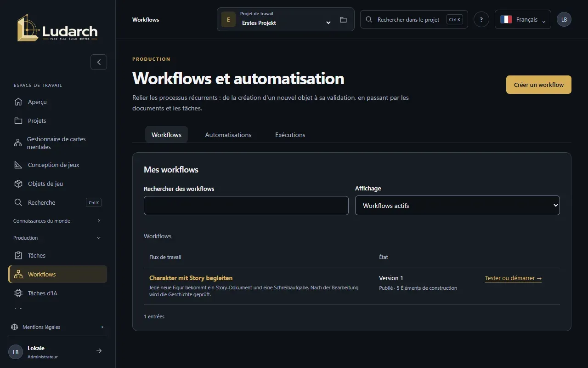Click the French flag icon
588x368 pixels.
506,19
